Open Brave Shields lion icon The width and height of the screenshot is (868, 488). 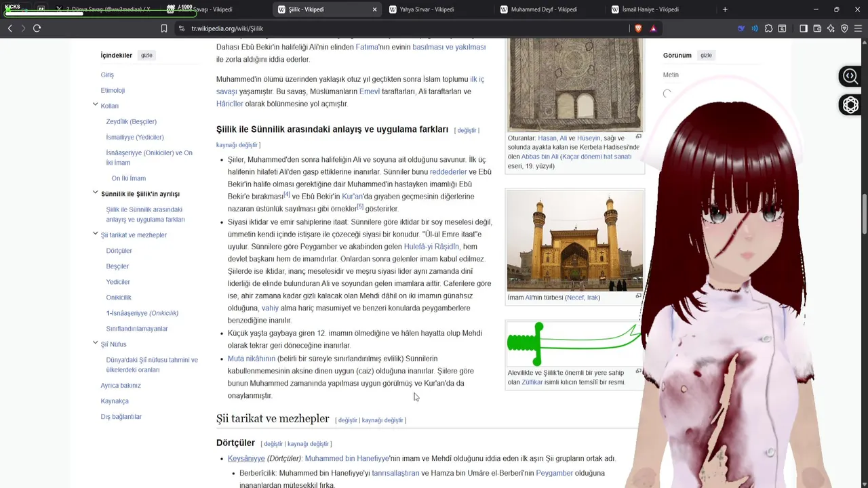point(638,28)
